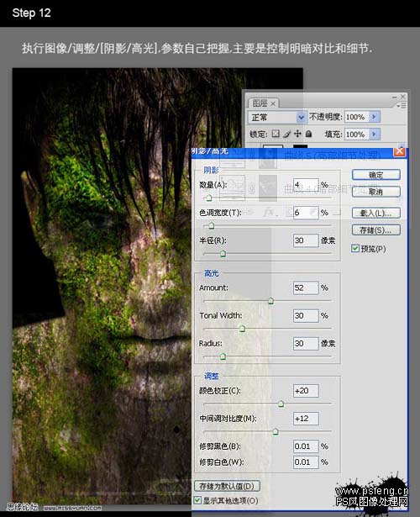This screenshot has width=420, height=517.
Task: Click highlights Amount slider handle
Action: [x=270, y=301]
